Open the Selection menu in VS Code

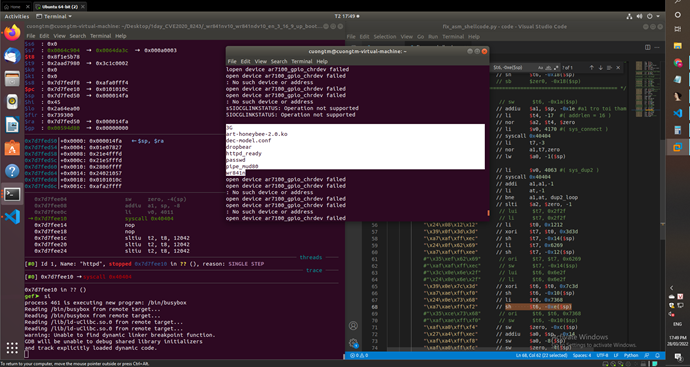point(385,37)
